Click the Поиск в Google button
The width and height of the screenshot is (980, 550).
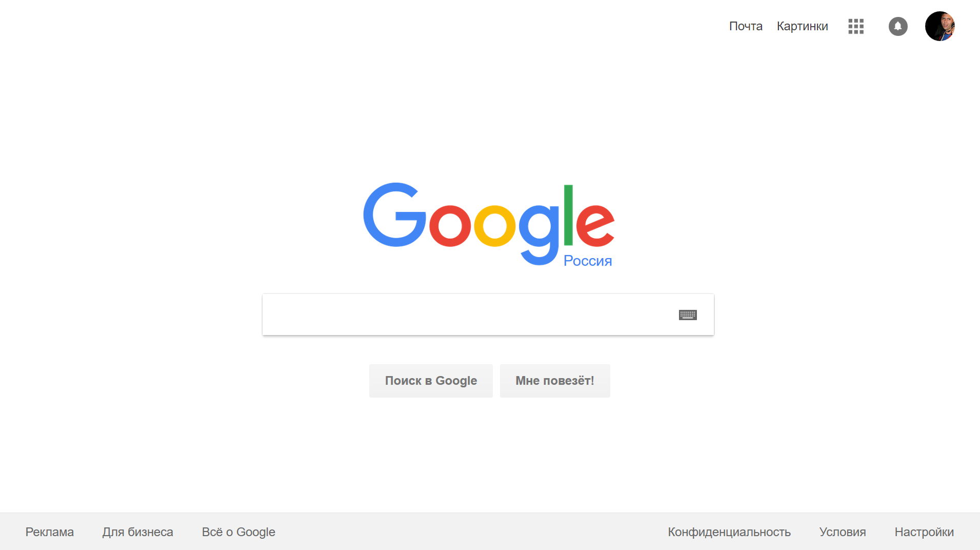pos(431,381)
